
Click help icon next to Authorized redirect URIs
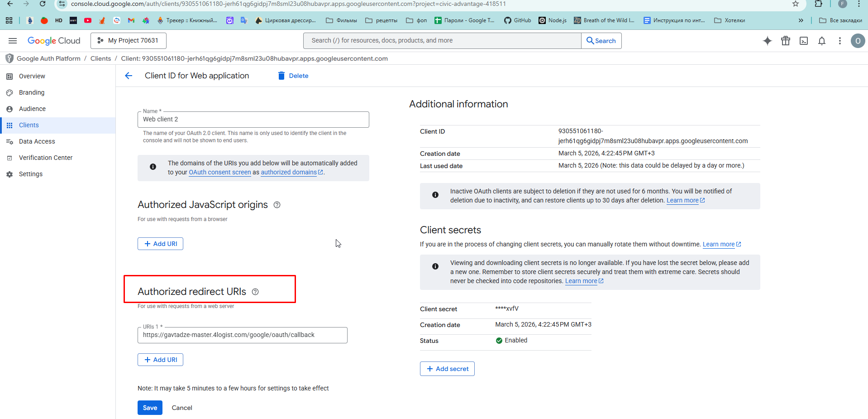click(255, 292)
